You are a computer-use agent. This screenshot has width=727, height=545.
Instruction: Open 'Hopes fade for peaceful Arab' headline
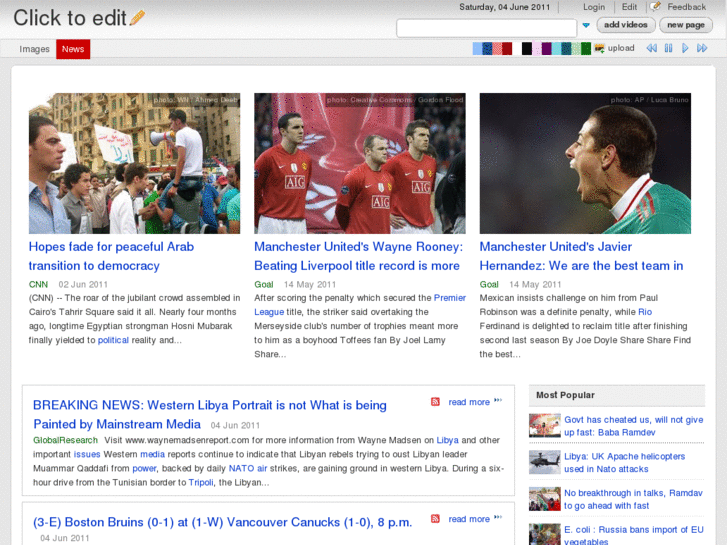111,256
